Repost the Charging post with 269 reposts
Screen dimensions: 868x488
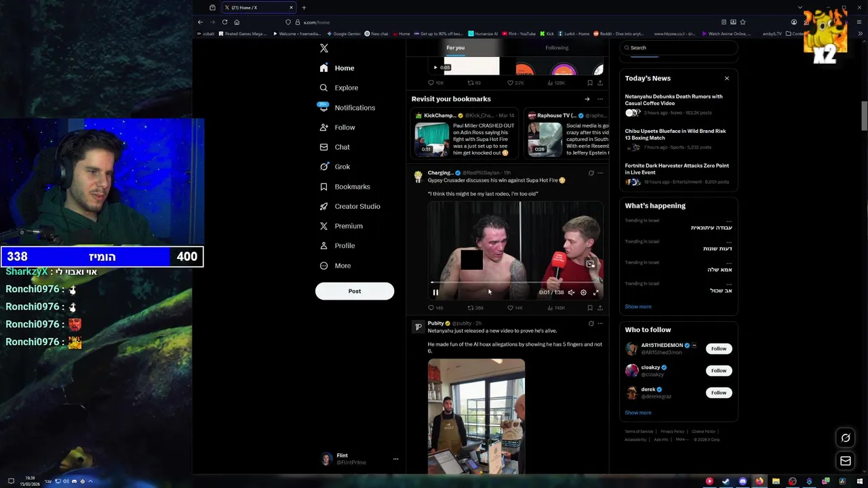[475, 308]
